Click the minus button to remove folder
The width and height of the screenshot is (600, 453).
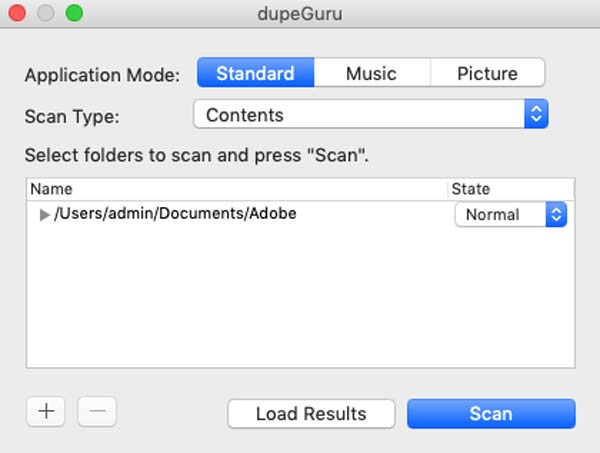coord(97,411)
